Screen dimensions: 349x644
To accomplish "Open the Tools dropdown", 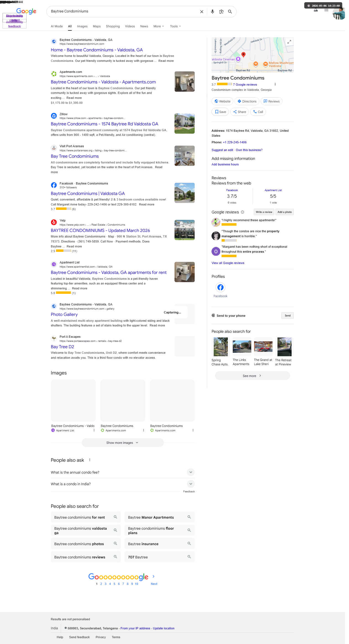I will [175, 26].
